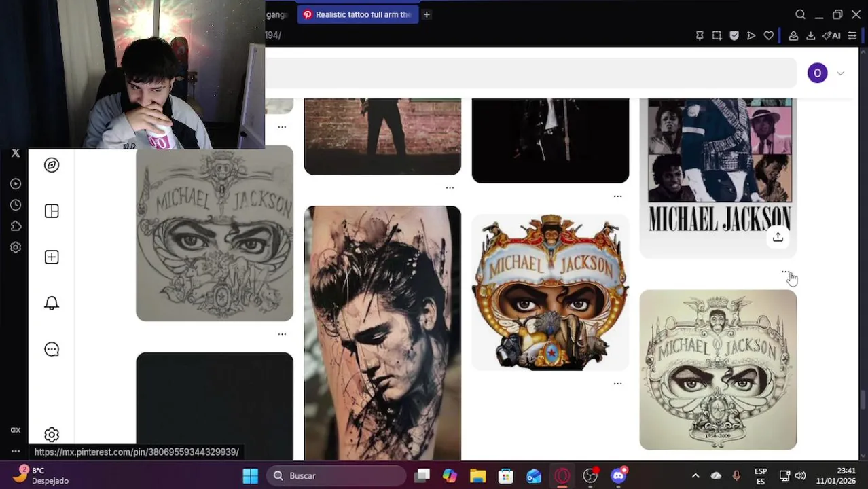The height and width of the screenshot is (489, 868).
Task: Open extensions cube in Opera sidebar
Action: tap(16, 226)
